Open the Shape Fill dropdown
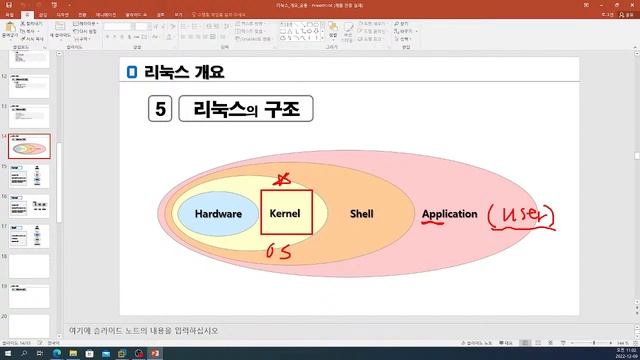Screen dimensions: 640x360 [371, 24]
